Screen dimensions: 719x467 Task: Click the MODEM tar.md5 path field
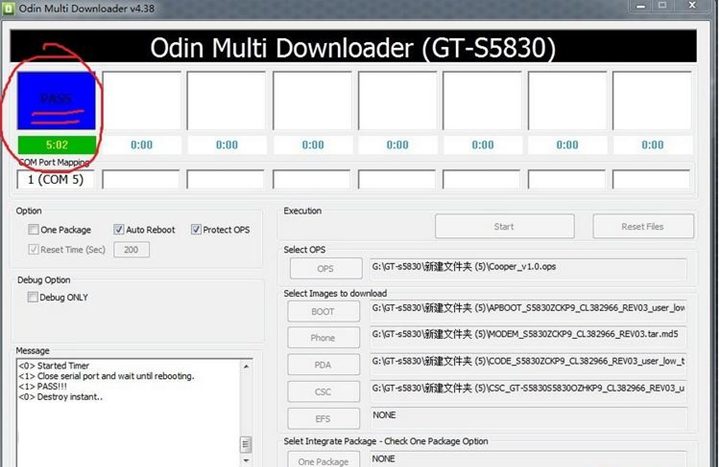point(528,337)
